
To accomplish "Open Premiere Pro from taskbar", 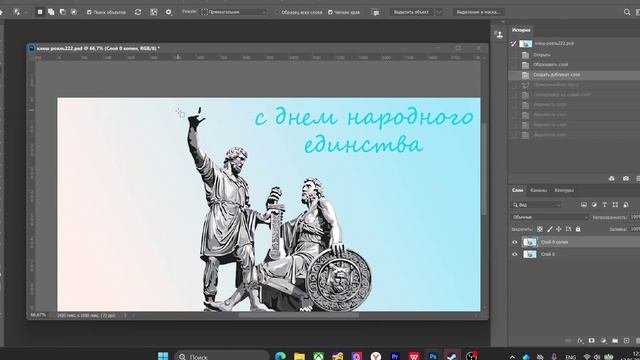I will click(395, 356).
